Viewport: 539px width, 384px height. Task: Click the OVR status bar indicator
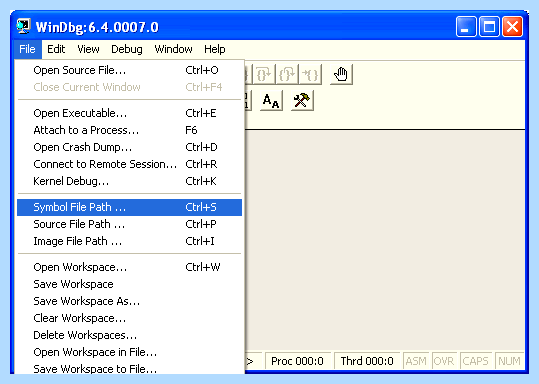(444, 361)
